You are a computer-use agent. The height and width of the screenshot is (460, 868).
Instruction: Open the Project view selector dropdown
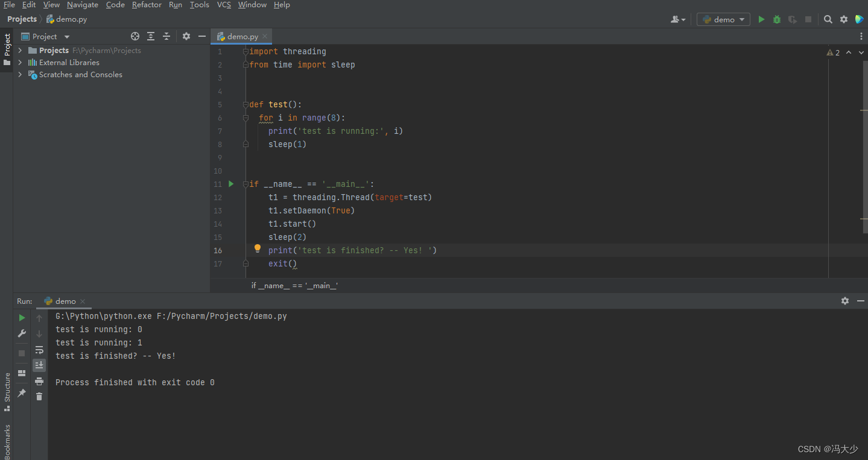tap(46, 36)
